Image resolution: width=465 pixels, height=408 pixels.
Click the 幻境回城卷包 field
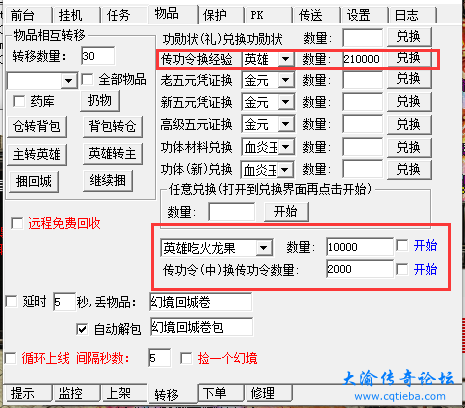pyautogui.click(x=201, y=327)
